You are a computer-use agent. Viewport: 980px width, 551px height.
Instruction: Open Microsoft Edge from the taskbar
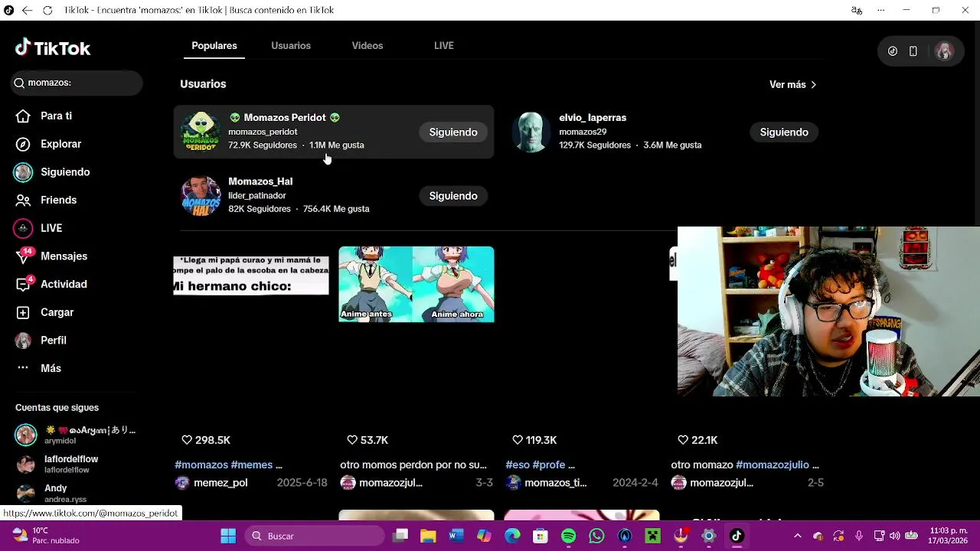(x=512, y=536)
